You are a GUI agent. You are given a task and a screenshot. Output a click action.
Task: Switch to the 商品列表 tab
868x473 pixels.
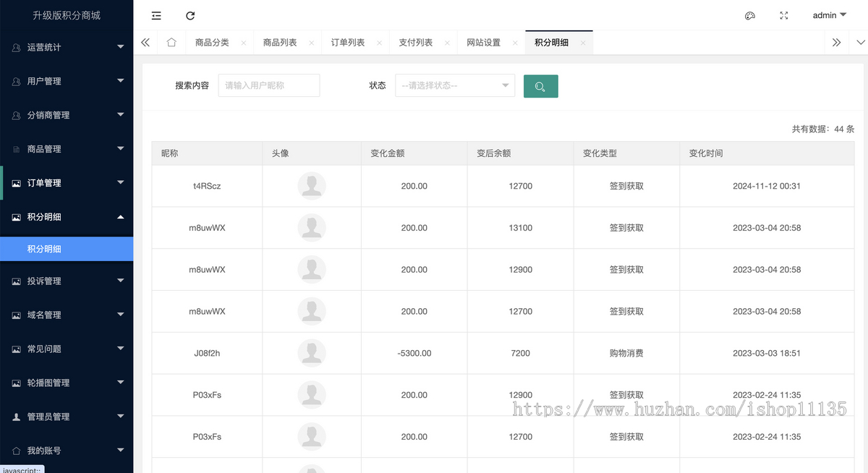click(280, 43)
